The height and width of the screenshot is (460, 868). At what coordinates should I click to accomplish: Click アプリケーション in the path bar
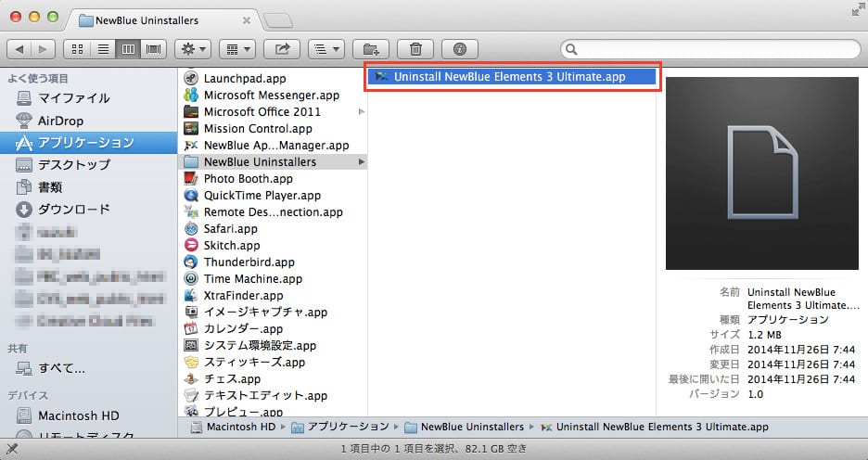[x=341, y=427]
